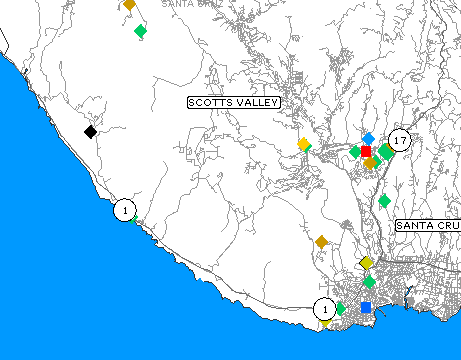Click the black diamond marker near the coast
The height and width of the screenshot is (360, 461).
(90, 132)
